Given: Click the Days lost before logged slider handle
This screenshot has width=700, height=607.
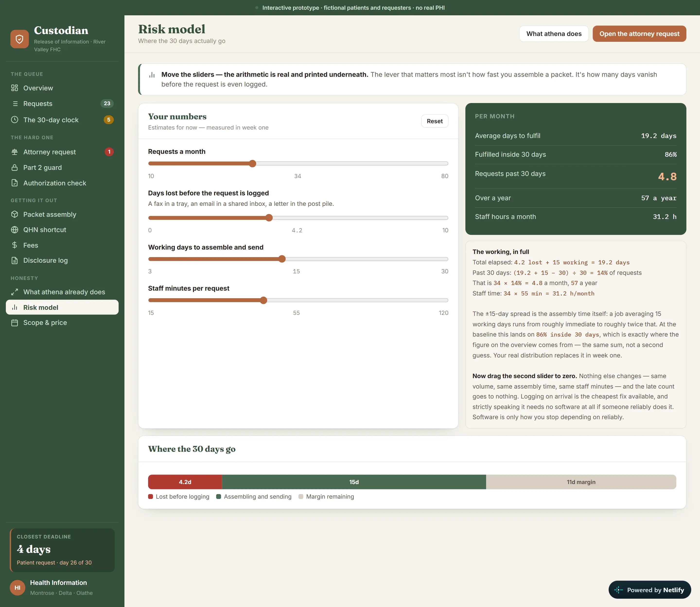Looking at the screenshot, I should [x=269, y=218].
